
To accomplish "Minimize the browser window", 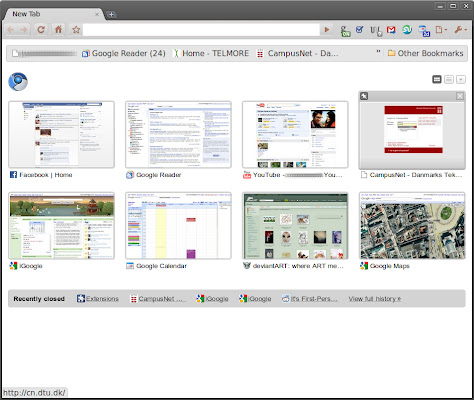I will (x=440, y=6).
